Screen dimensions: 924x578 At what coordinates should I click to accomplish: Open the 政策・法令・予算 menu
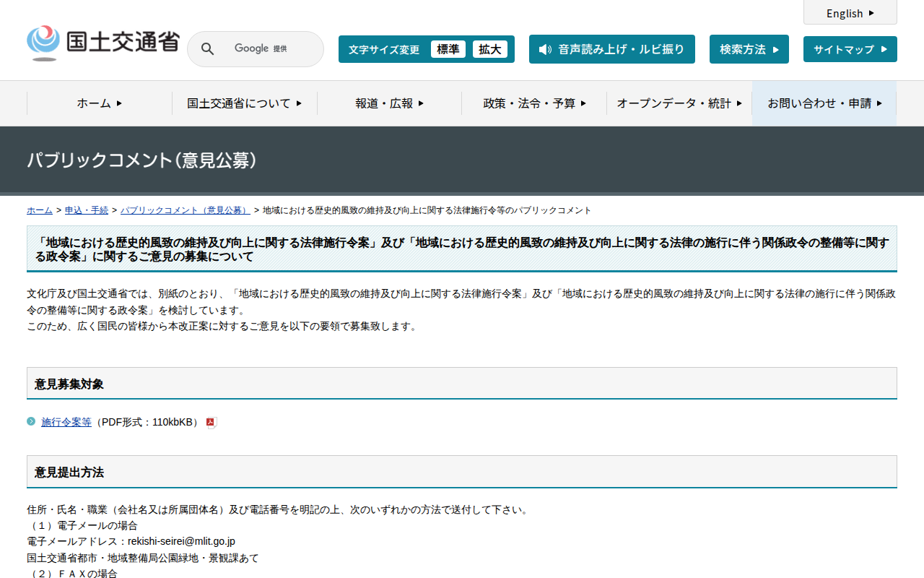(534, 103)
